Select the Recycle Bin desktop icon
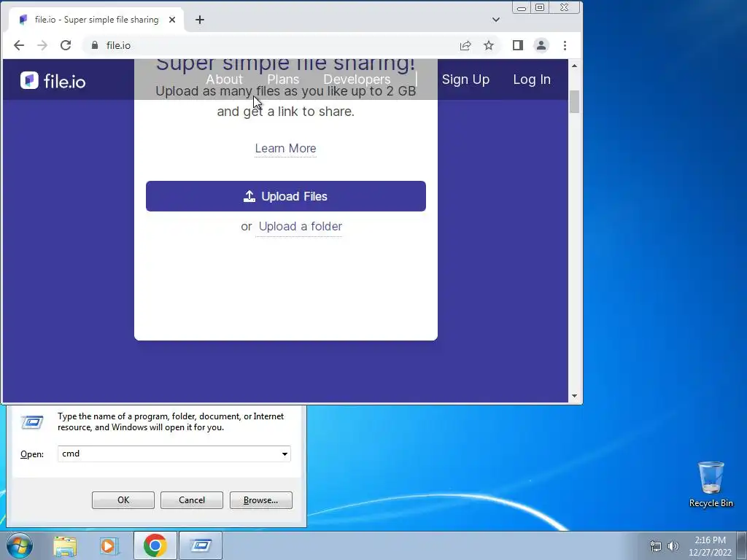This screenshot has width=747, height=560. (x=711, y=485)
